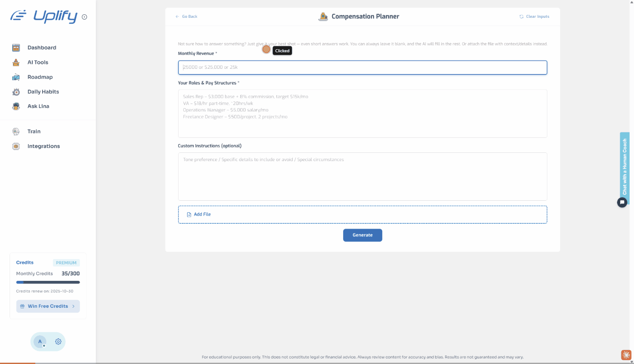The width and height of the screenshot is (634, 364).
Task: Open account settings gear icon
Action: 58,342
